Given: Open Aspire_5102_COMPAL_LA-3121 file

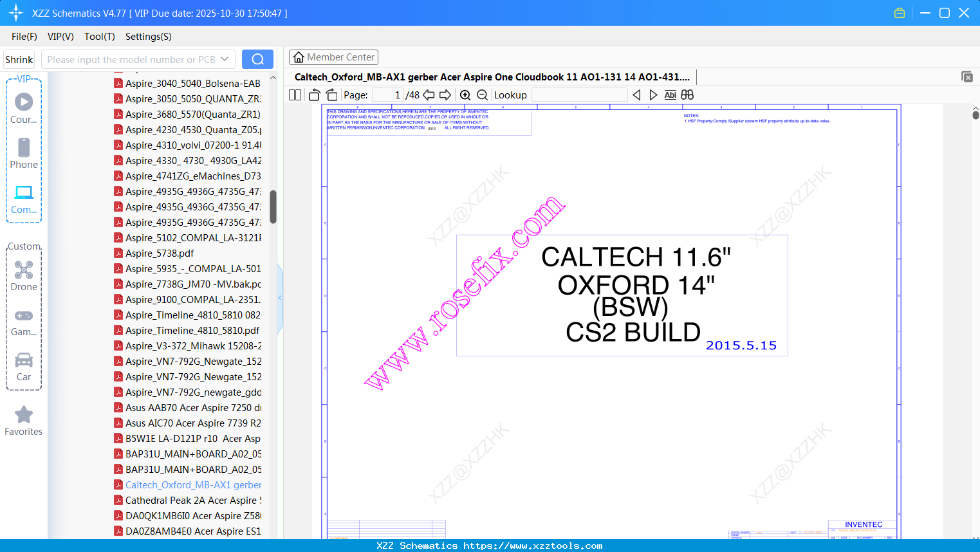Looking at the screenshot, I should (x=187, y=237).
